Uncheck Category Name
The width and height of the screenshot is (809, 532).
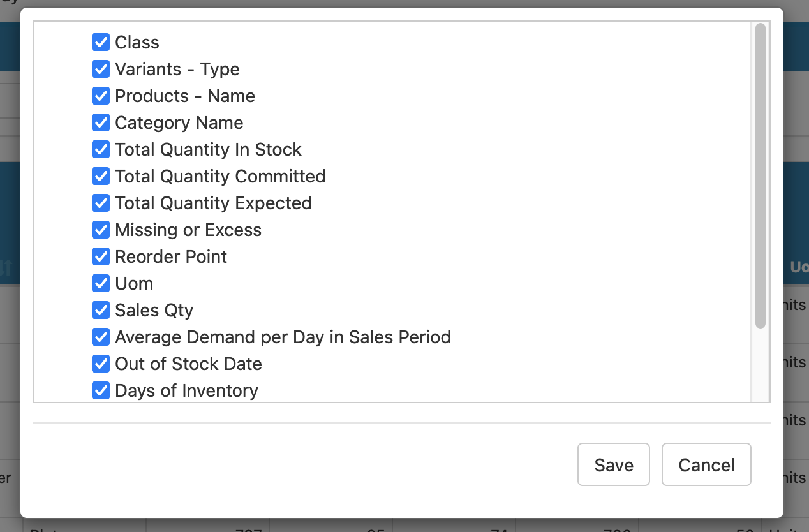coord(101,122)
